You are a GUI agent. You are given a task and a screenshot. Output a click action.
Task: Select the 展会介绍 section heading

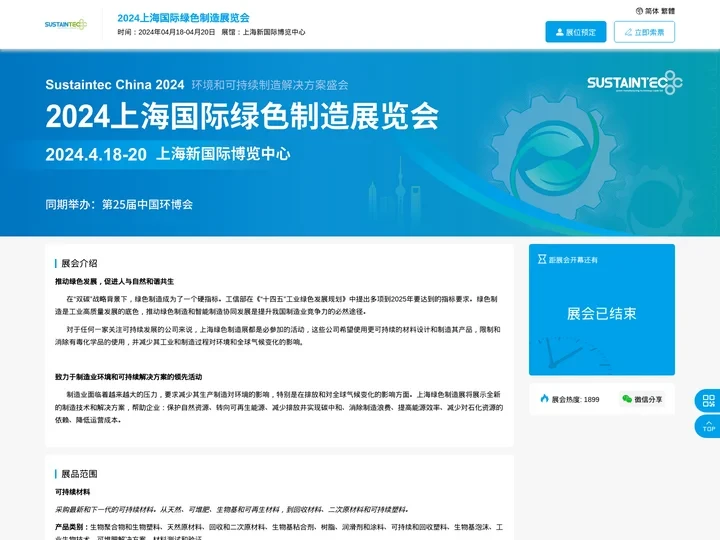(79, 263)
